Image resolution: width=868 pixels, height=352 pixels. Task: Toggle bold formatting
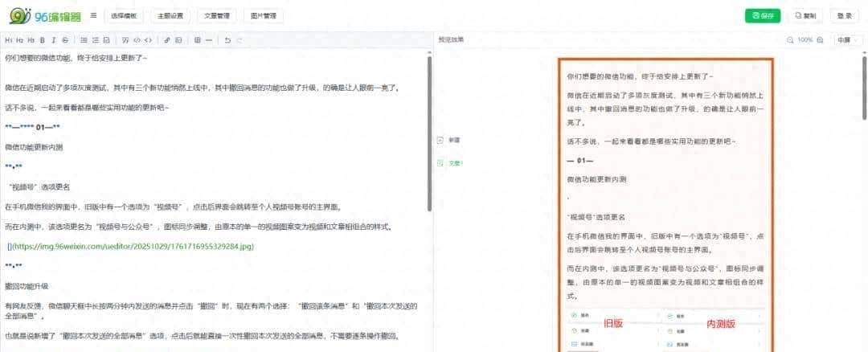click(x=42, y=40)
